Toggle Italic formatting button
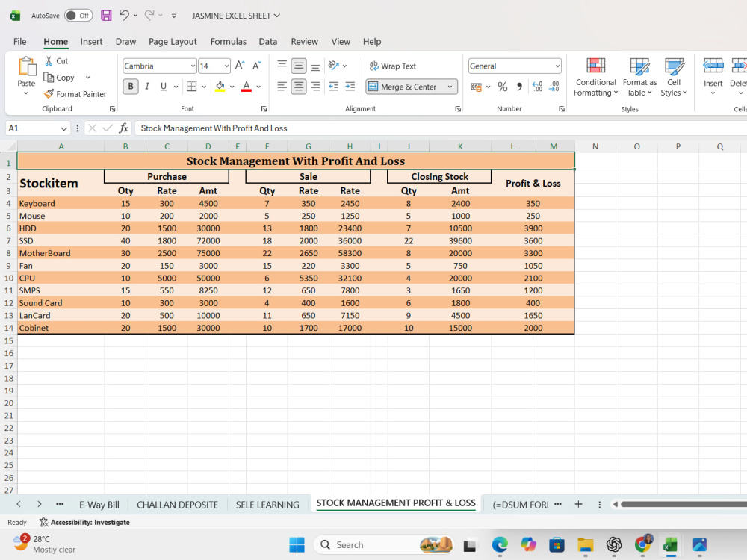This screenshot has width=747, height=560. pos(147,86)
